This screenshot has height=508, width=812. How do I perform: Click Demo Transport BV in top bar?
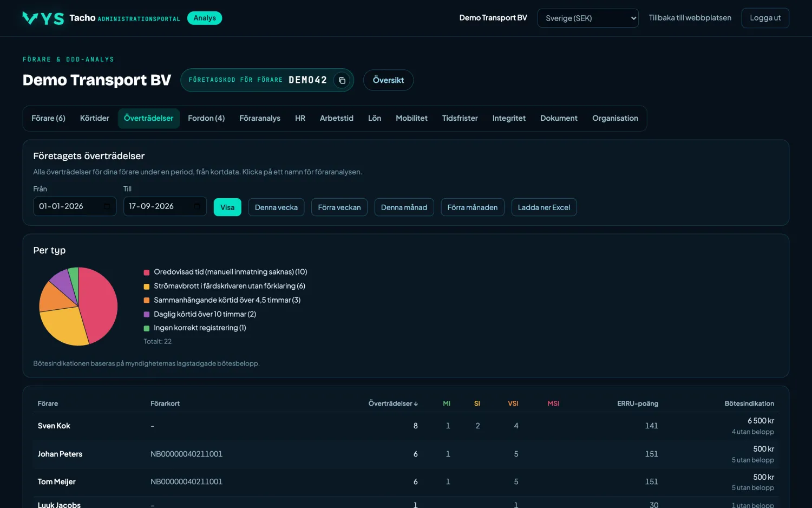click(493, 18)
